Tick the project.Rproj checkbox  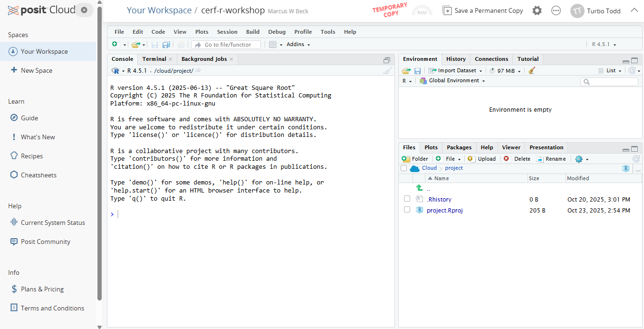407,210
